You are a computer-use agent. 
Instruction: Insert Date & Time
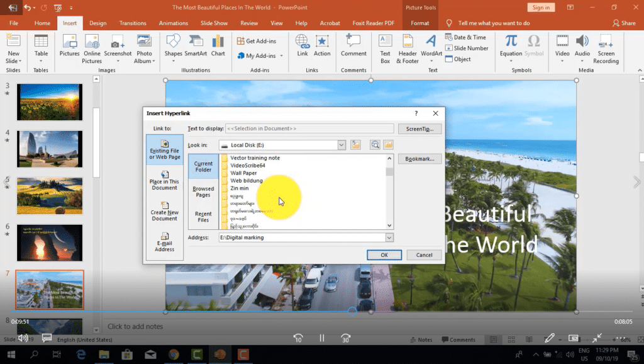point(466,37)
